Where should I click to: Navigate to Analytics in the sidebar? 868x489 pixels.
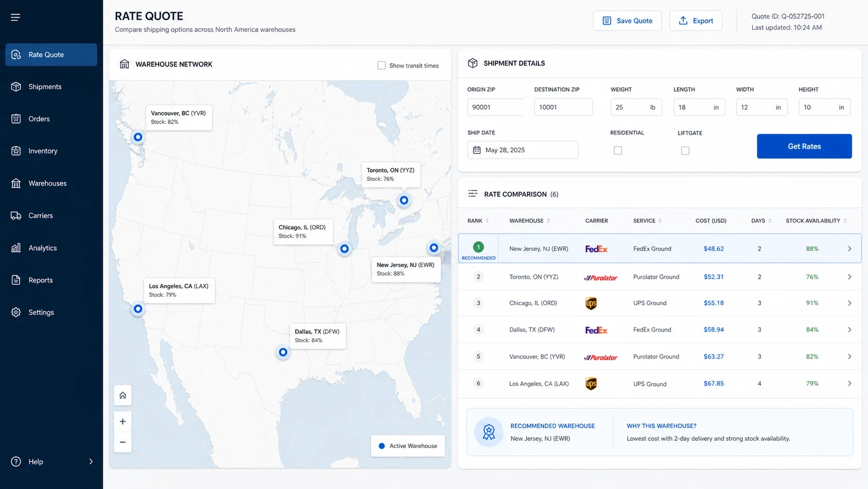51,248
